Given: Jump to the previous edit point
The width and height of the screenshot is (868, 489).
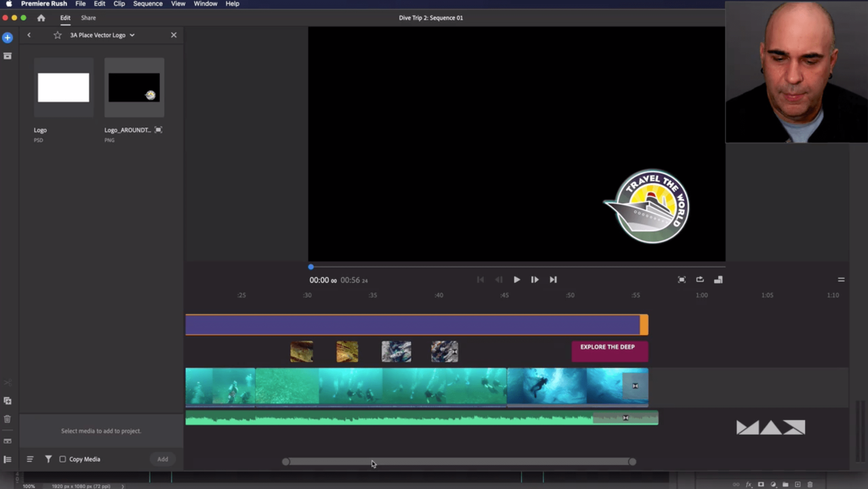Looking at the screenshot, I should point(480,279).
